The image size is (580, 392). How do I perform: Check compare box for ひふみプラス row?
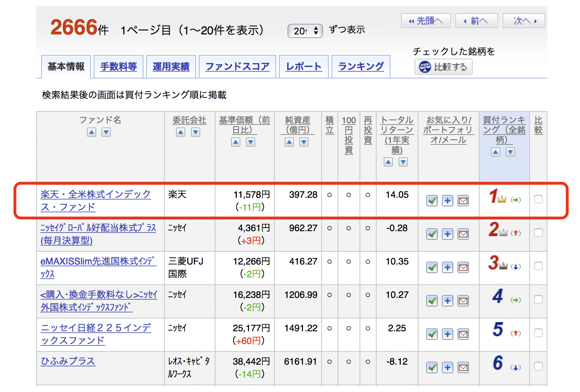[538, 366]
